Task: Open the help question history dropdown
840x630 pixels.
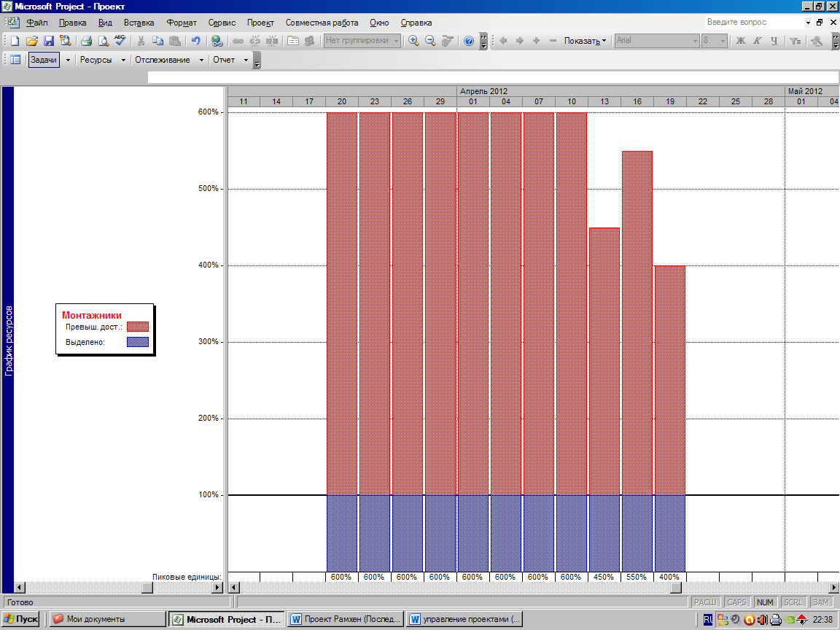Action: [808, 23]
